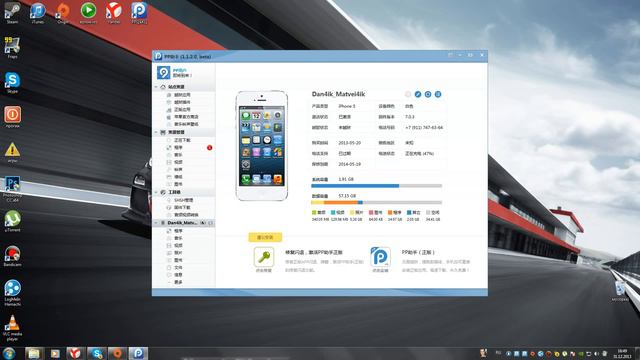The height and width of the screenshot is (360, 640).
Task: Collapse the second sidebar section with store icon
Action: pos(156,132)
